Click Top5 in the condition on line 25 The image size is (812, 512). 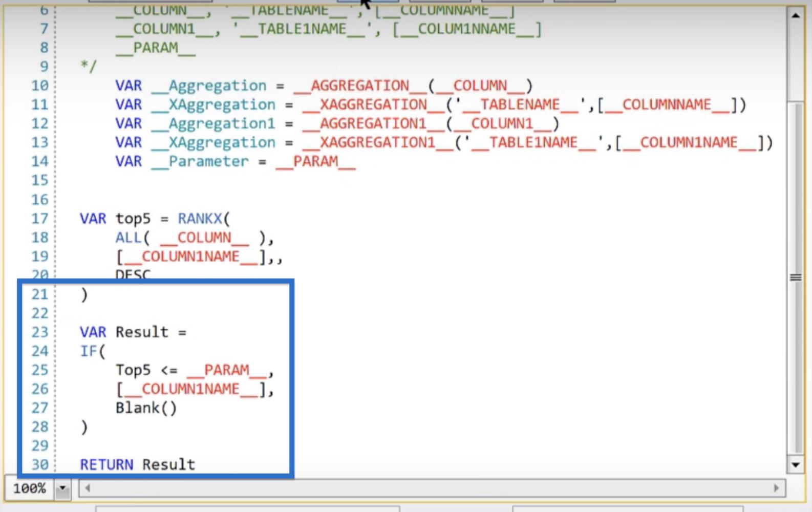pos(133,371)
